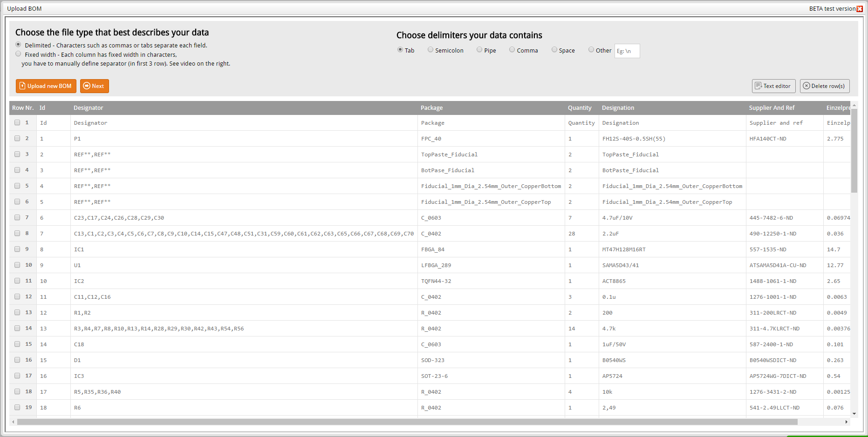Screen dimensions: 868x437
Task: Click the cell 'FPC_40'
Action: coord(491,139)
